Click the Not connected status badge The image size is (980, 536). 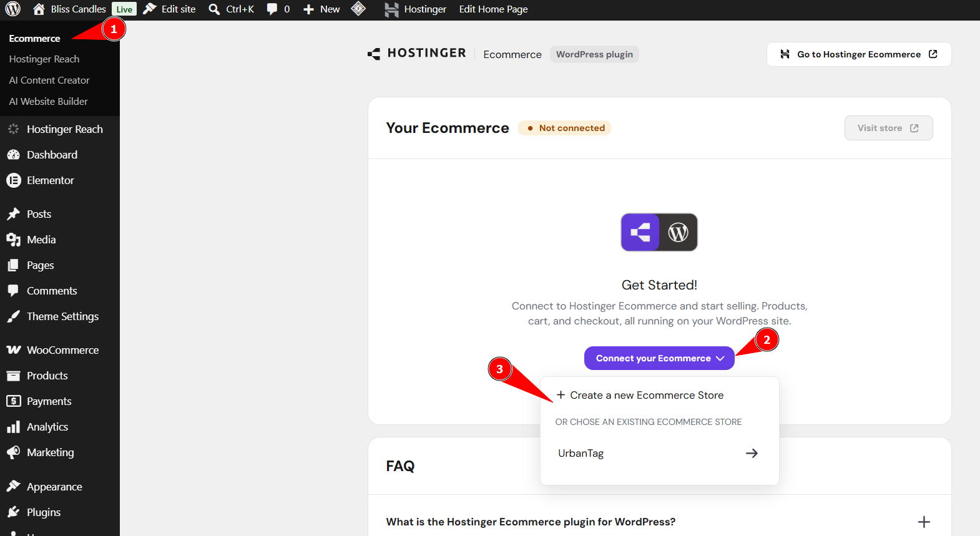pyautogui.click(x=565, y=128)
